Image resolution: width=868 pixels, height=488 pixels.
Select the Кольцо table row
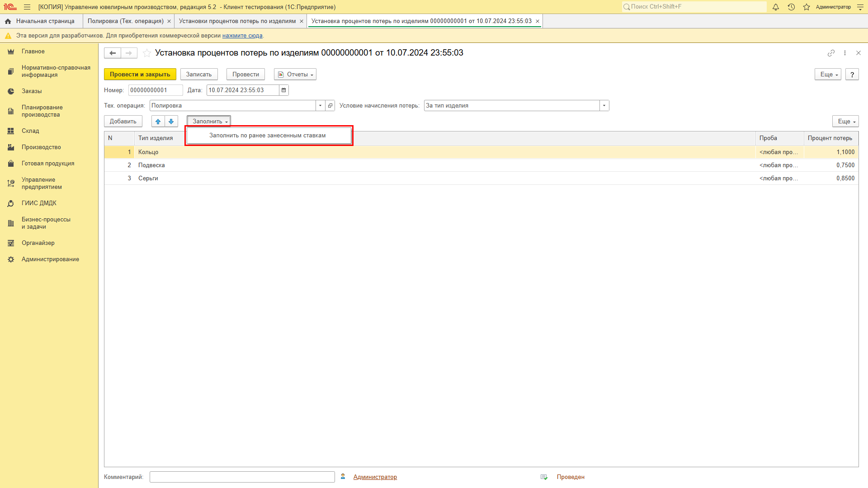point(481,152)
